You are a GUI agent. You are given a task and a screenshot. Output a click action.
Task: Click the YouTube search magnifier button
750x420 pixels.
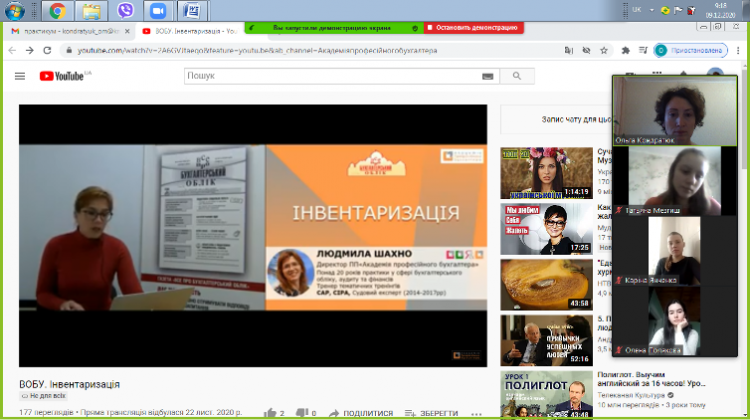[516, 76]
